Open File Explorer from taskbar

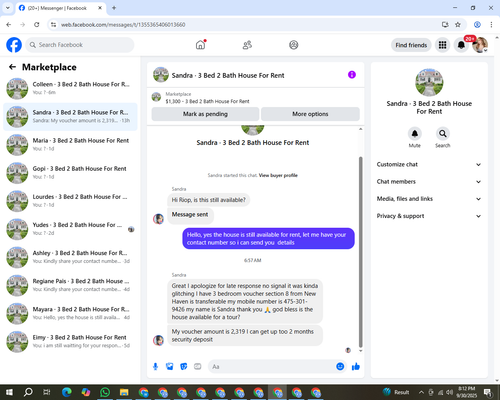click(124, 392)
